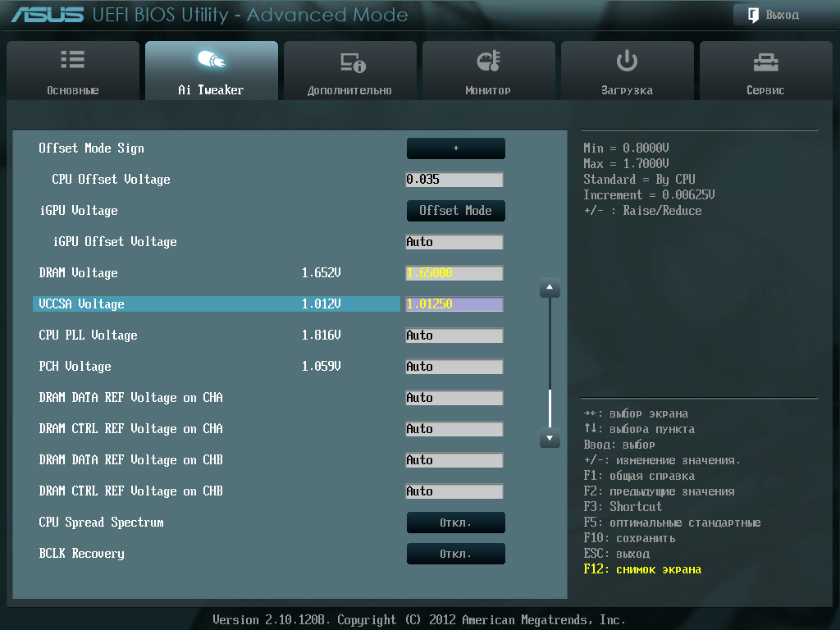Viewport: 840px width, 630px height.
Task: Click the Выход exit button
Action: (x=782, y=15)
